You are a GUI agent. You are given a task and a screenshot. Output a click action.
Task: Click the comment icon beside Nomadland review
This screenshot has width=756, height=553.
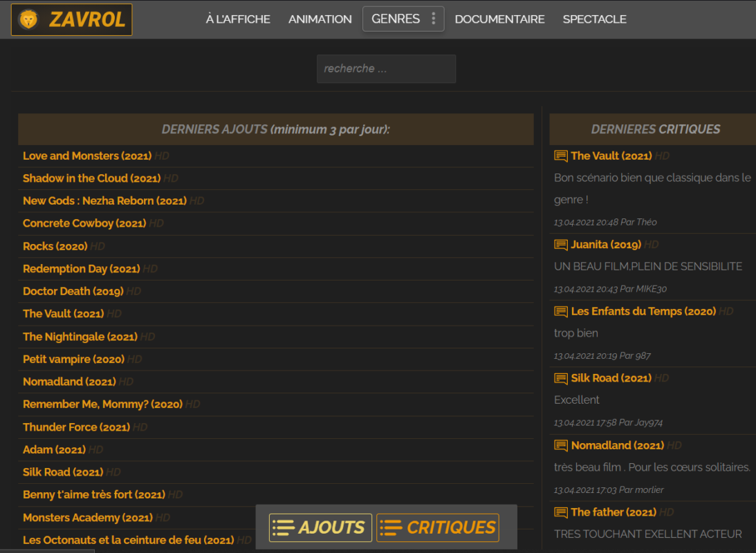[561, 446]
